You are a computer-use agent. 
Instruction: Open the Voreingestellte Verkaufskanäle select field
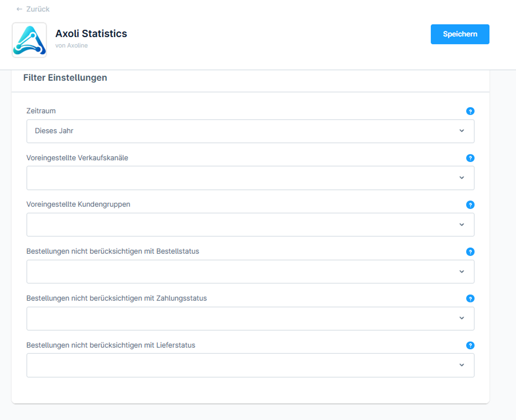[250, 178]
